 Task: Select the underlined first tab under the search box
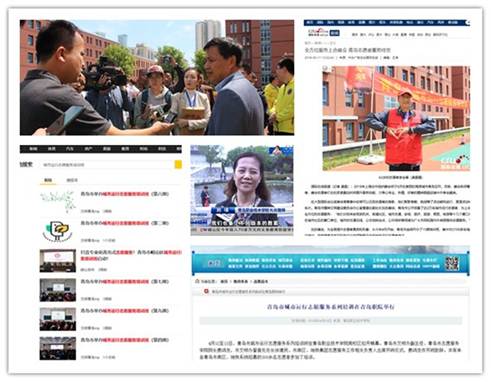click(x=48, y=180)
